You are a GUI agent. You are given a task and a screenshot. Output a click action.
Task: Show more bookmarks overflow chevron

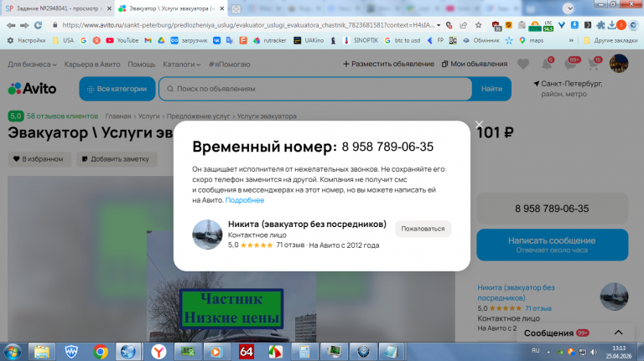click(571, 40)
